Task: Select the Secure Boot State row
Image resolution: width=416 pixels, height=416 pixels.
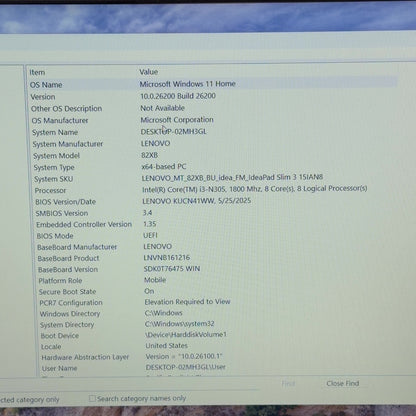Action: 213,291
